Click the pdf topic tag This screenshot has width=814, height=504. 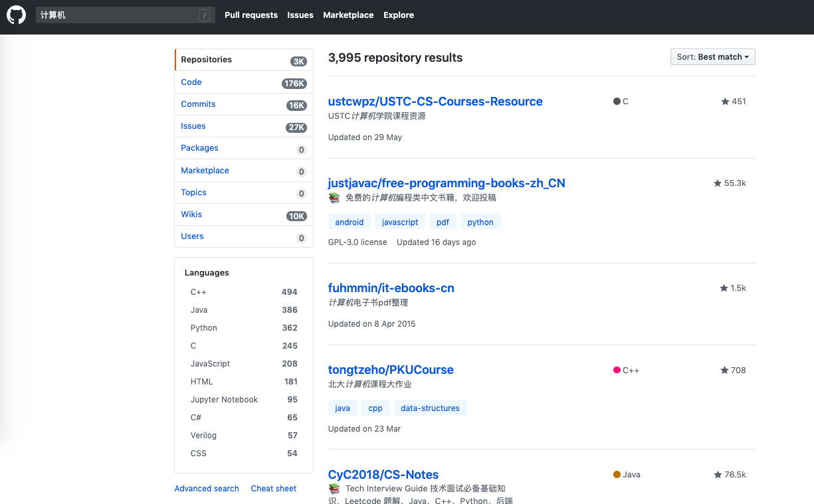pos(443,222)
